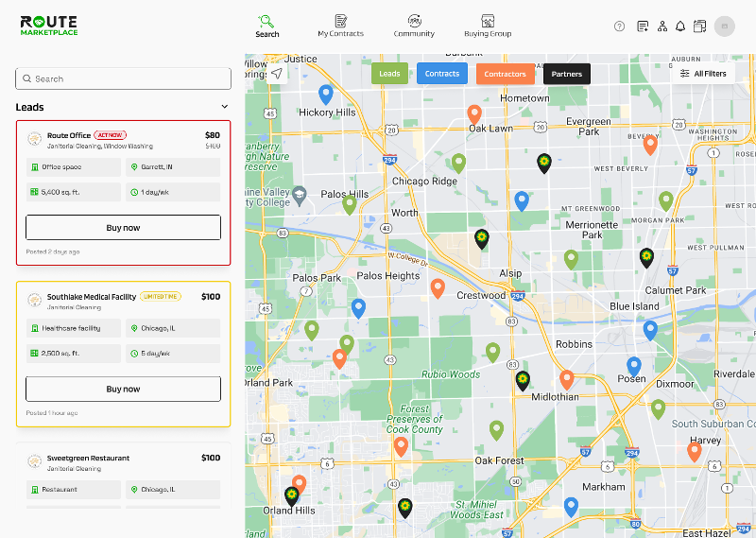Screen dimensions: 756x538
Task: Collapse the Leads section chevron
Action: tap(224, 107)
